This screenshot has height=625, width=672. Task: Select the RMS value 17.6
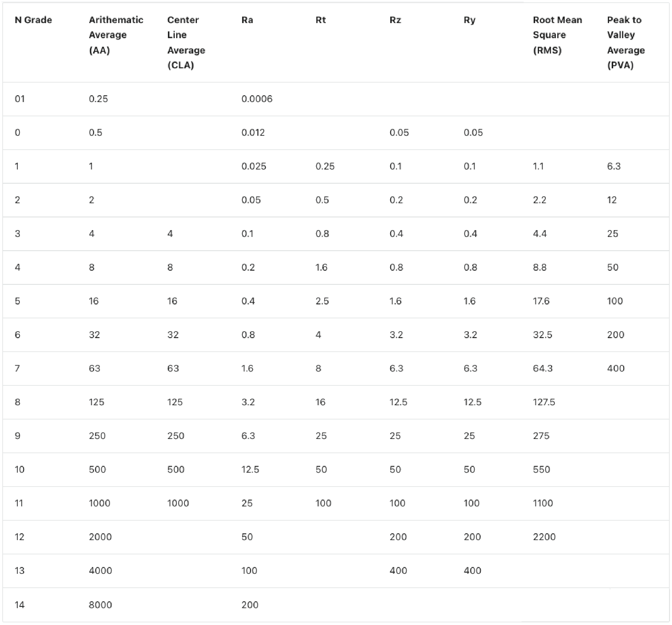(x=541, y=301)
